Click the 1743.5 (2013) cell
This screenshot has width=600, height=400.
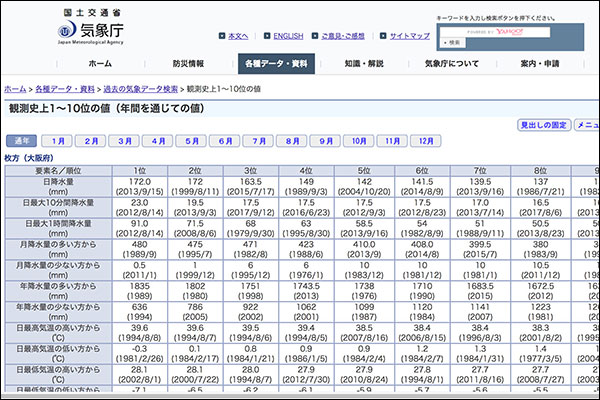click(x=306, y=291)
